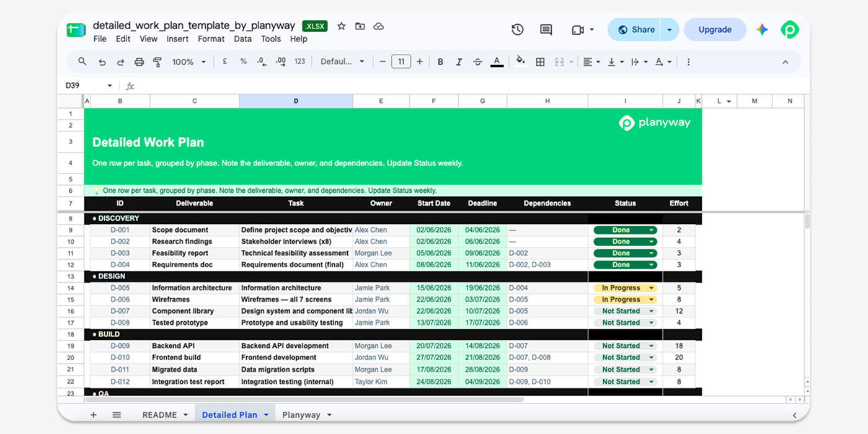This screenshot has width=868, height=434.
Task: Open the vertical align dropdown
Action: pyautogui.click(x=615, y=62)
